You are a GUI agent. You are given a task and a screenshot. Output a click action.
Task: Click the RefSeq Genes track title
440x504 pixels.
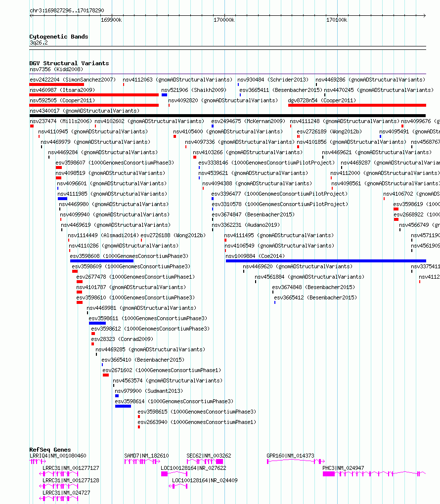point(50,450)
